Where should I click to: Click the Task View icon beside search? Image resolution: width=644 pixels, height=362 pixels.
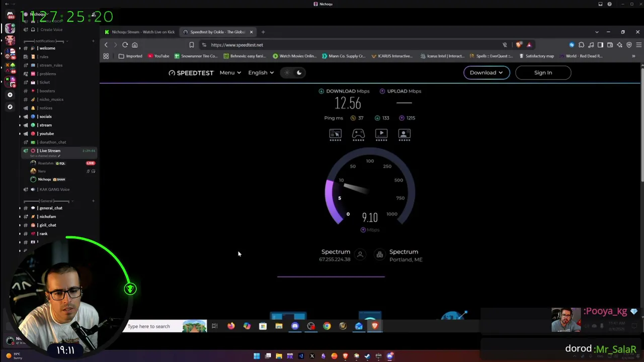[x=215, y=326]
